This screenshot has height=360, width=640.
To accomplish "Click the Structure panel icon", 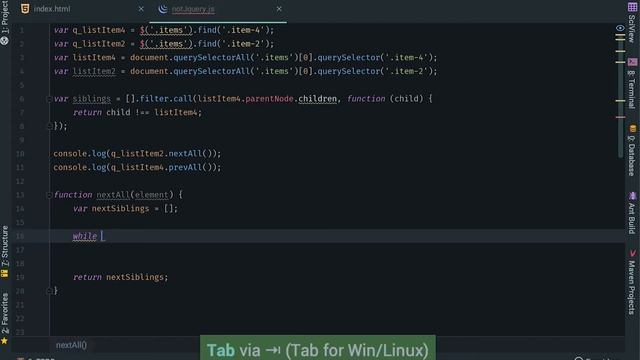I will click(4, 273).
